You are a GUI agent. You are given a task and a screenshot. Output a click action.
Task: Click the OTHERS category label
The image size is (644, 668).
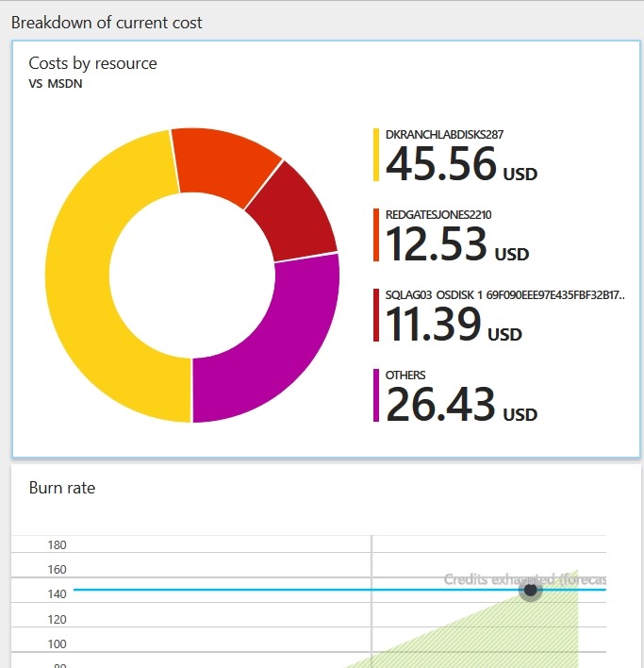pyautogui.click(x=405, y=376)
